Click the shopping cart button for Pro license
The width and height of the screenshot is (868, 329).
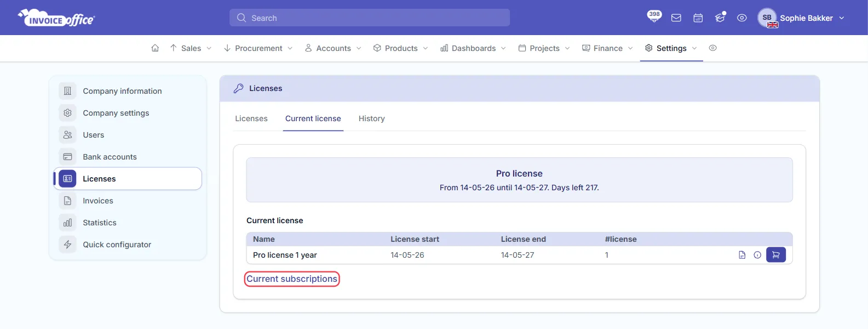tap(776, 255)
